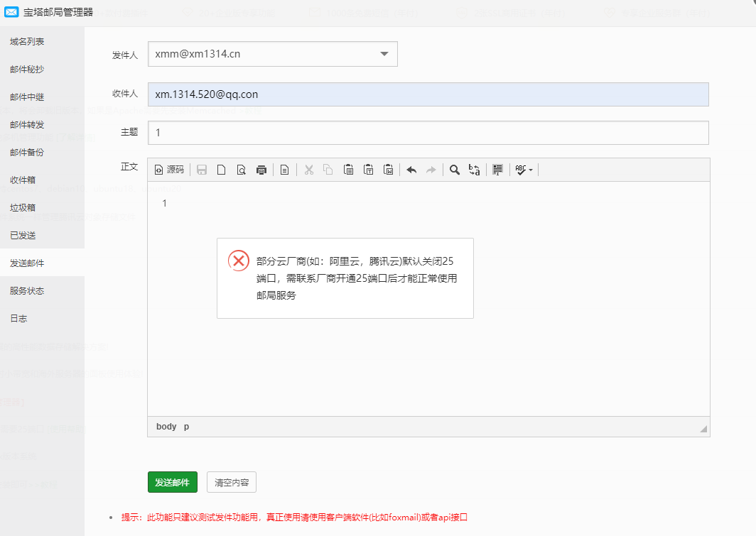Click the Paste icon
Image resolution: width=756 pixels, height=536 pixels.
(349, 170)
